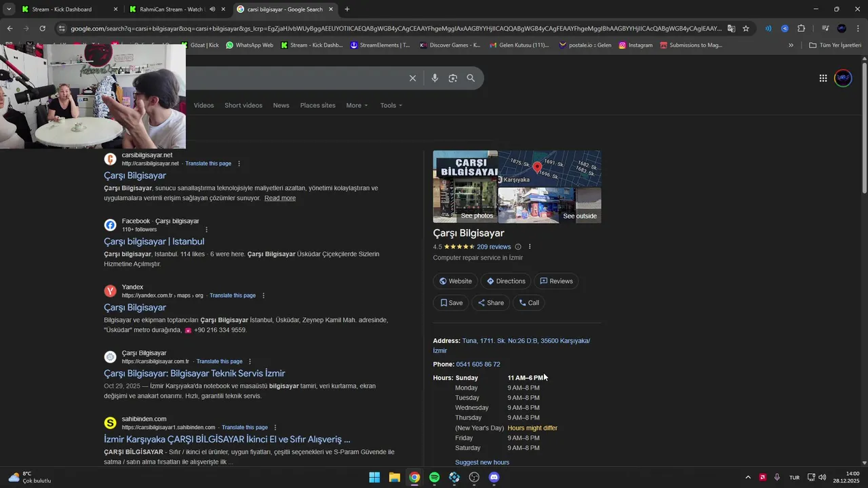The image size is (868, 488).
Task: Open the taskbar clock showing 14:00
Action: (846, 477)
